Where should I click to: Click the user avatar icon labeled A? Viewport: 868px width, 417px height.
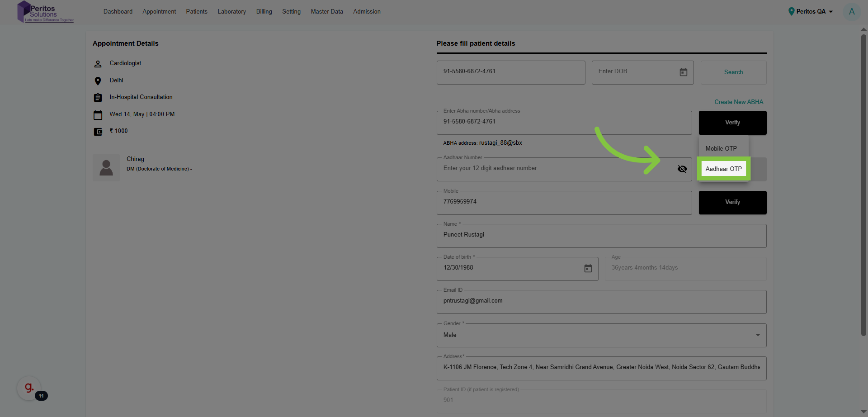[851, 12]
